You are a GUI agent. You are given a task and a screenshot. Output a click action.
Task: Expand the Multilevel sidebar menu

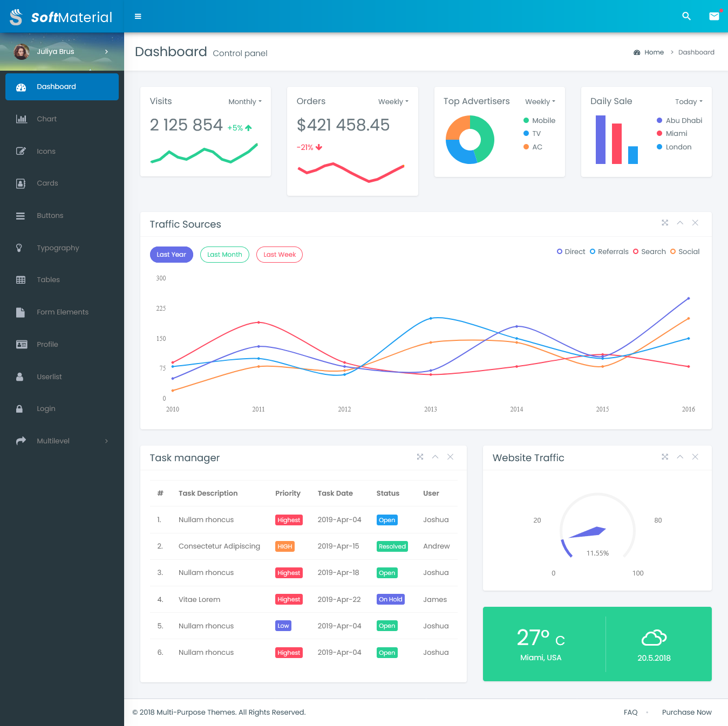click(x=62, y=441)
